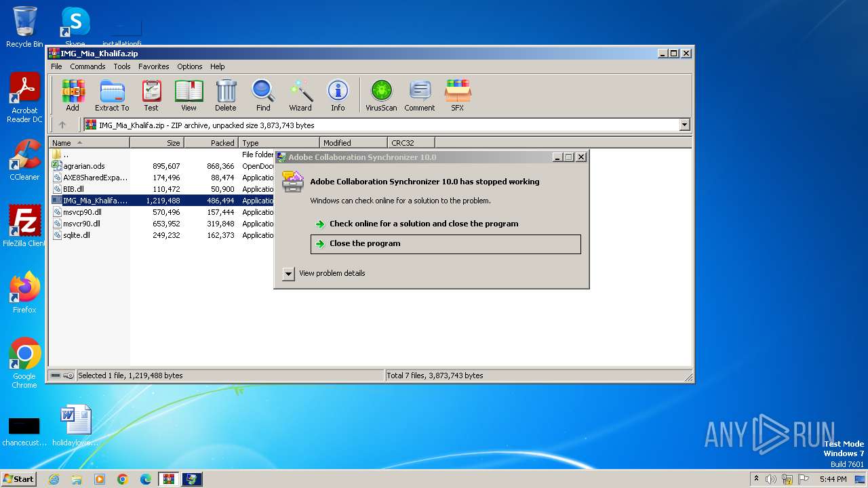868x488 pixels.
Task: Open holidaylowe Word document icon
Action: (x=75, y=426)
